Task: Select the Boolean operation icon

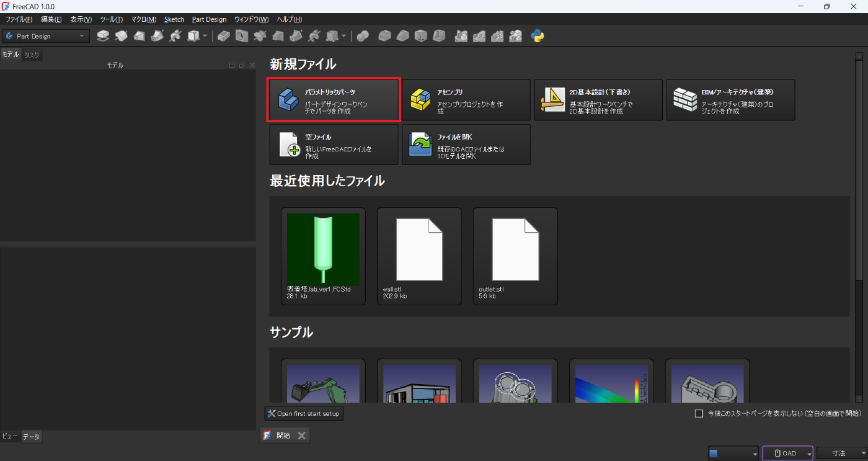Action: [x=363, y=36]
